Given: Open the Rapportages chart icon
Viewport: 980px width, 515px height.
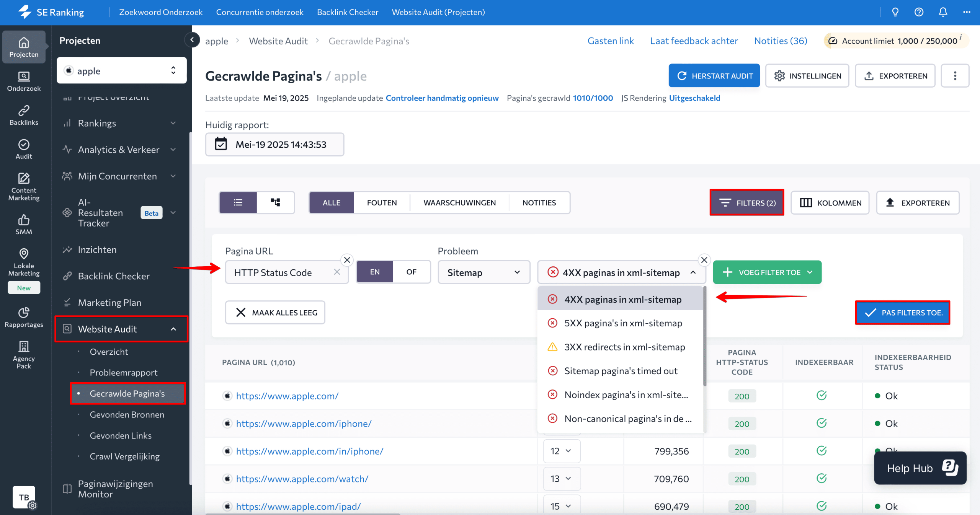Looking at the screenshot, I should click(24, 317).
